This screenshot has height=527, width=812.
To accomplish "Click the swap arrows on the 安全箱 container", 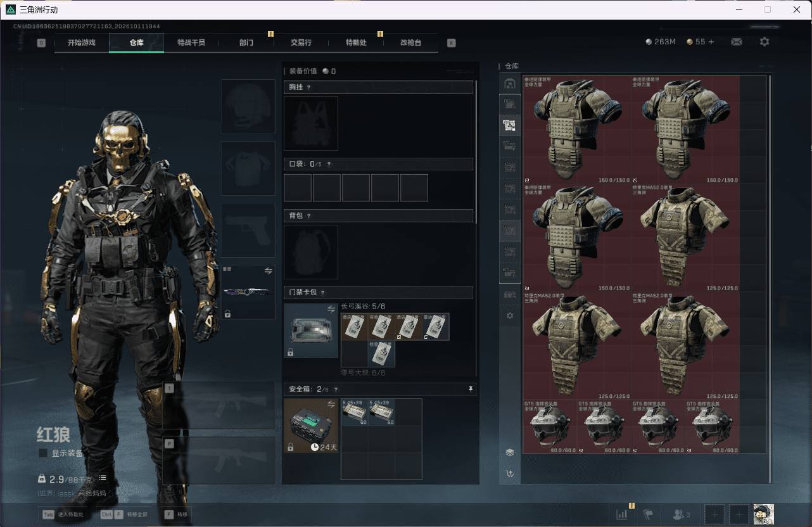I will coord(331,404).
